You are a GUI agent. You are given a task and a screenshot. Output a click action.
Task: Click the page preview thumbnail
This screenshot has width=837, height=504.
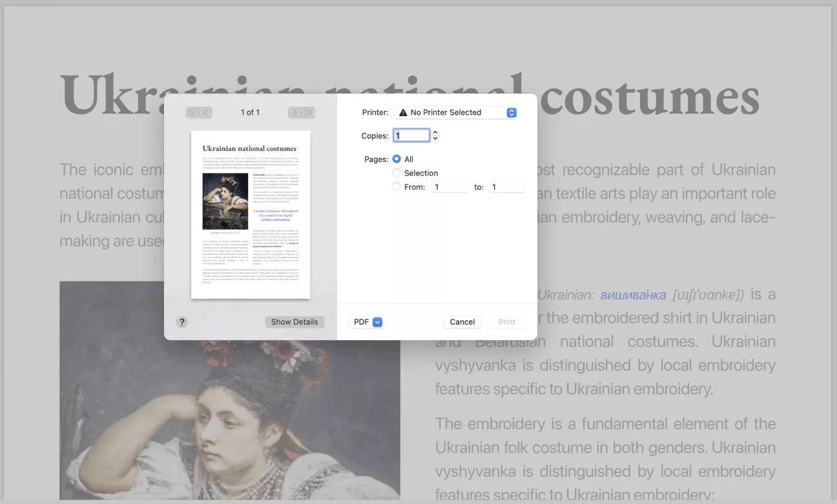point(251,215)
